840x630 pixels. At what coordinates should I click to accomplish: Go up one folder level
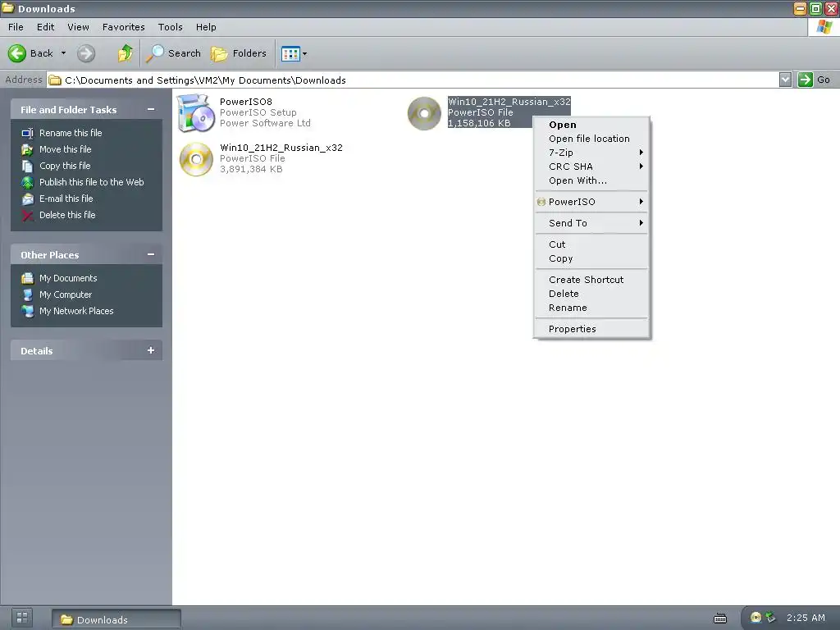[x=126, y=53]
